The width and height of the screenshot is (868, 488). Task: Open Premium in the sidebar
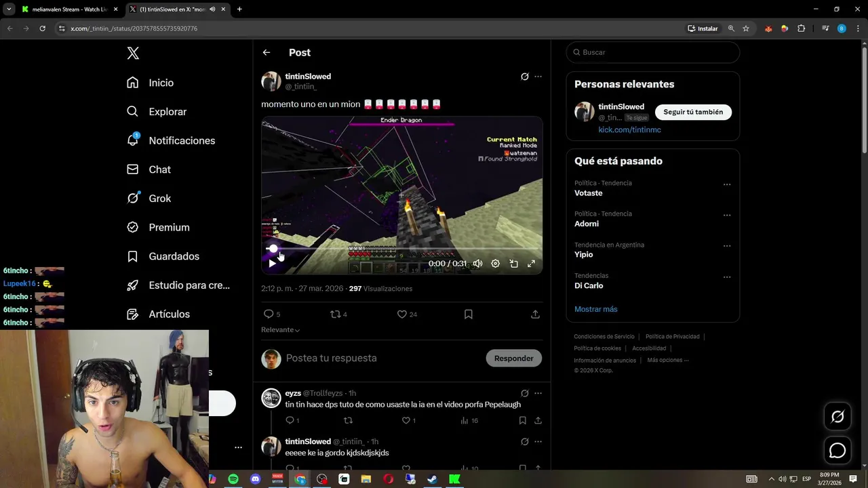[x=158, y=228]
